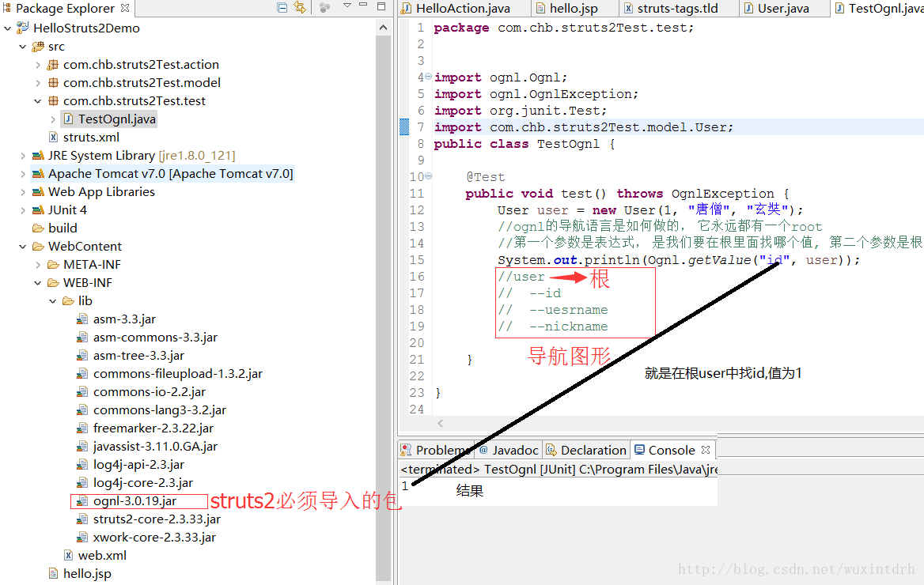Click the Apache Tomcat v7.0 library icon
Image resolution: width=924 pixels, height=585 pixels.
pyautogui.click(x=38, y=175)
